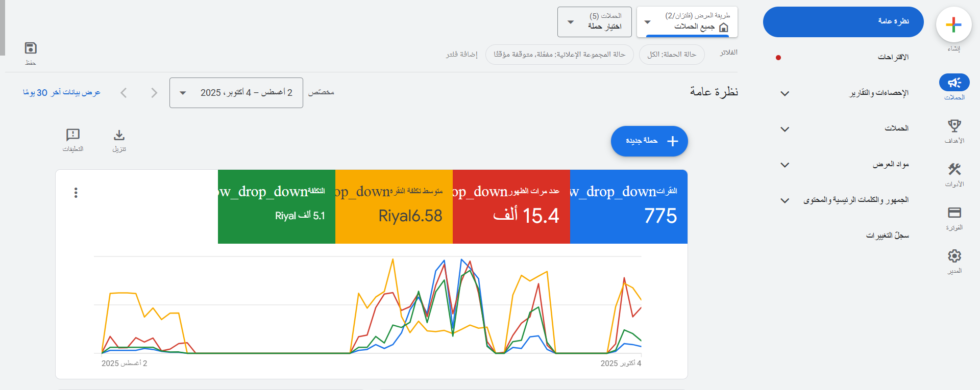Click the Campaign status: All filter chip

(x=671, y=55)
